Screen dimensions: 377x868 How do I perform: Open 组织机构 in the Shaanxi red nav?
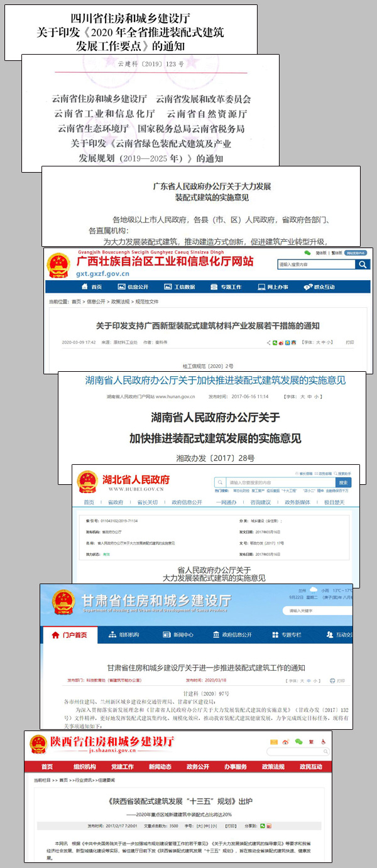[85, 767]
